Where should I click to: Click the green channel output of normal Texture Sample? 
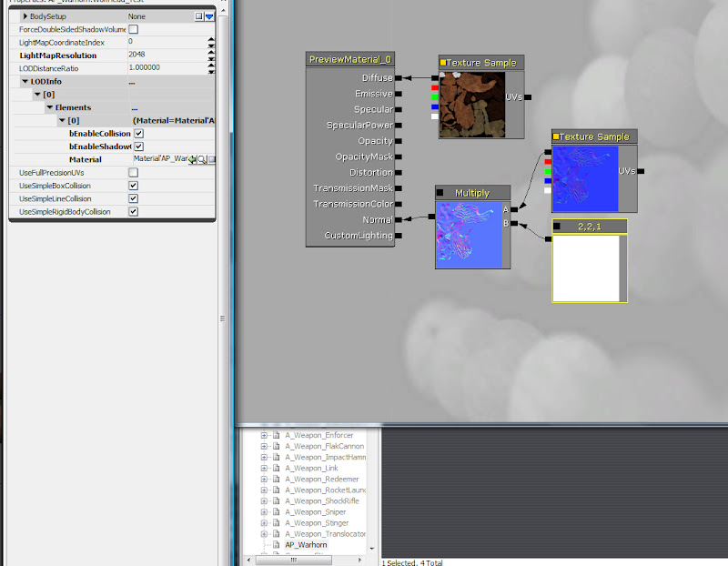click(548, 171)
